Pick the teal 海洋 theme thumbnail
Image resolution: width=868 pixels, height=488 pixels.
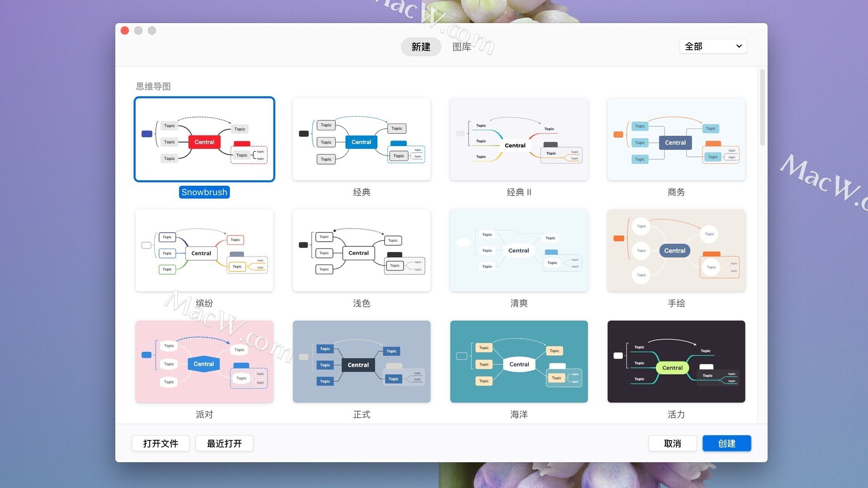tap(519, 361)
